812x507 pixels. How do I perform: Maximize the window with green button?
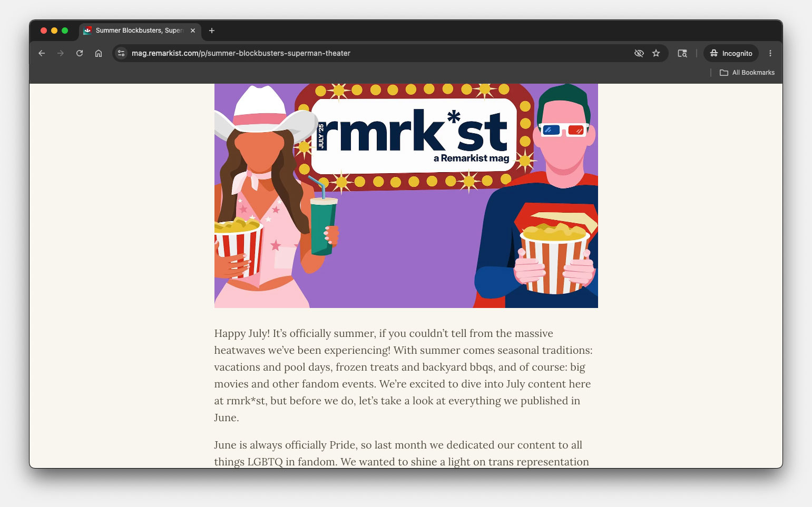tap(65, 31)
